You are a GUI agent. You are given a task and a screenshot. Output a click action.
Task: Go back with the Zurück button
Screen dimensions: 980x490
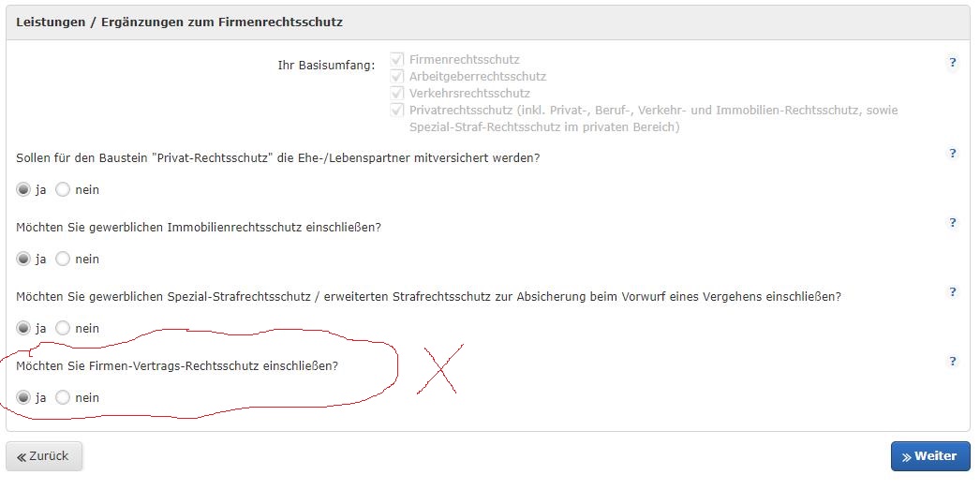click(x=44, y=456)
